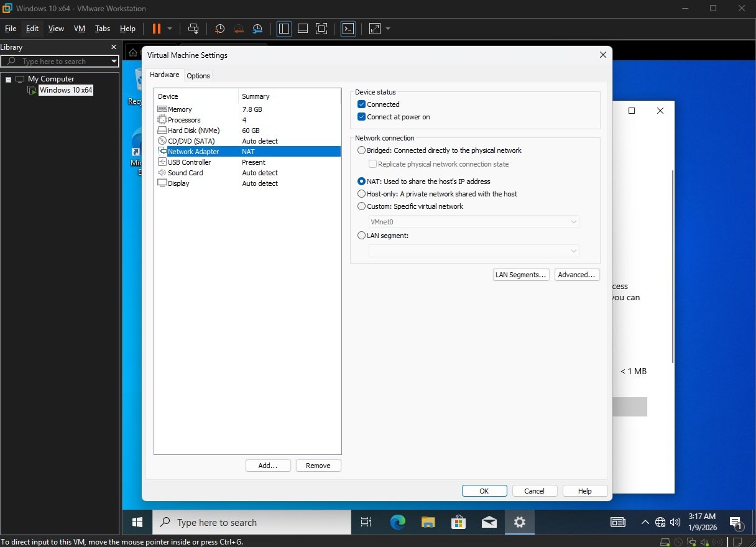Open the VM menu
Screen dimensions: 756x547
pyautogui.click(x=80, y=29)
